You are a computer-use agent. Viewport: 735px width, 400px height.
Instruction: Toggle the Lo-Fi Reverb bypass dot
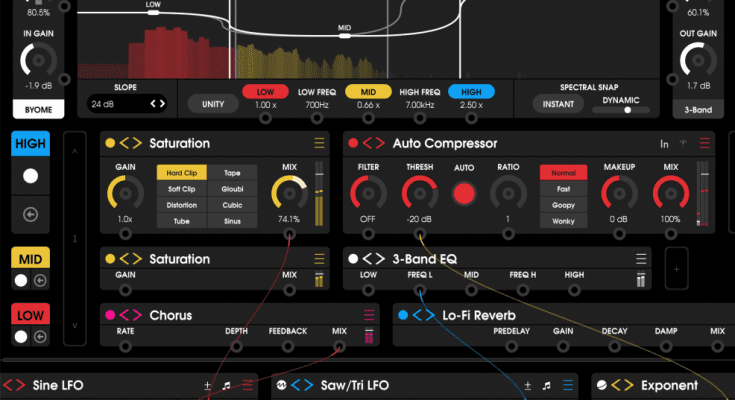click(402, 315)
